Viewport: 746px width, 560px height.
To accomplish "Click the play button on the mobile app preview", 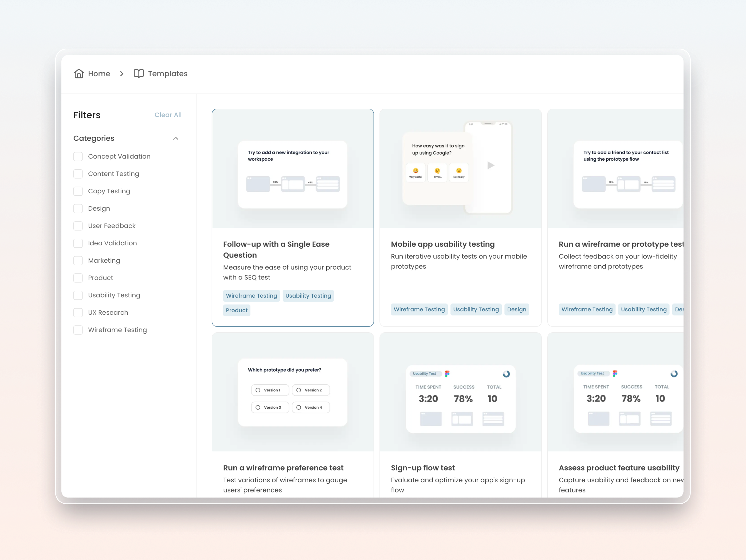I will point(491,165).
